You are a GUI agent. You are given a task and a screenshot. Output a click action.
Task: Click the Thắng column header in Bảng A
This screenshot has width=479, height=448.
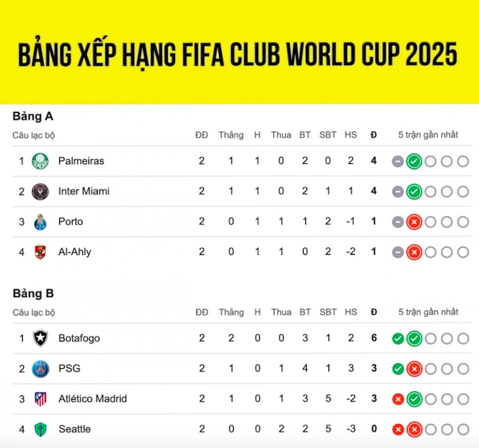[231, 135]
